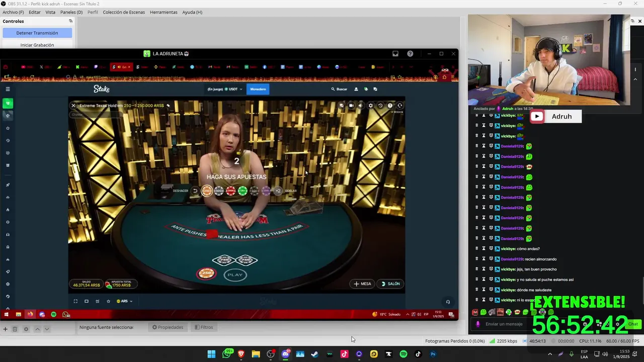Image resolution: width=644 pixels, height=362 pixels.
Task: Click the game Chatear input field
Action: (96, 115)
